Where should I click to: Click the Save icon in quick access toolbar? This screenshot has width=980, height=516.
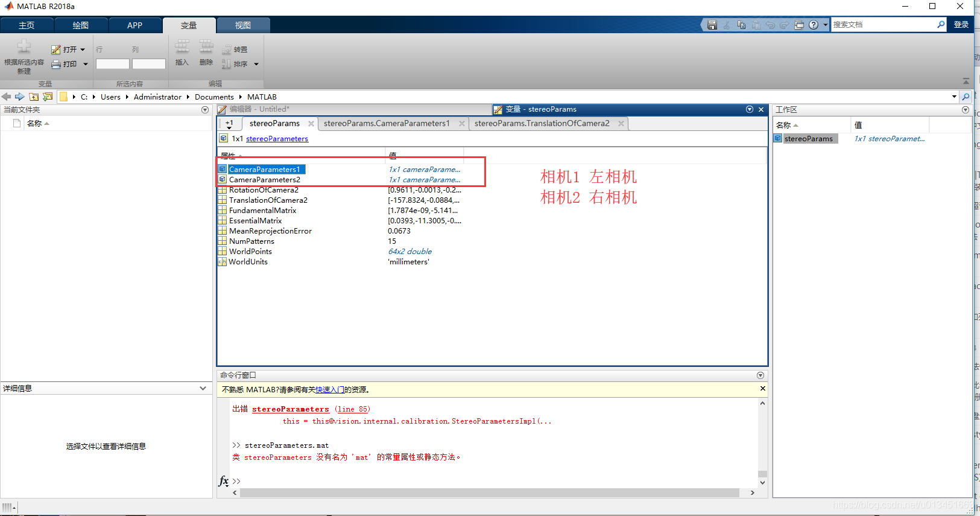pyautogui.click(x=712, y=25)
